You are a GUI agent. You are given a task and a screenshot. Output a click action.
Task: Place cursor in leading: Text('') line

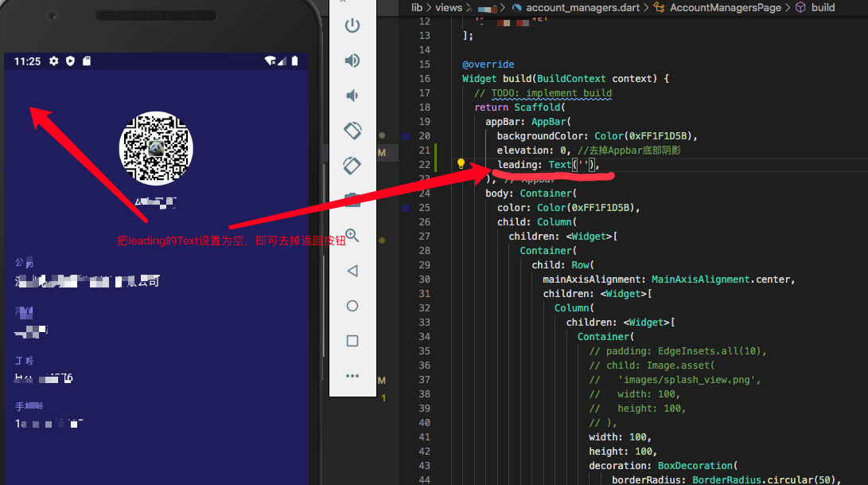point(548,165)
